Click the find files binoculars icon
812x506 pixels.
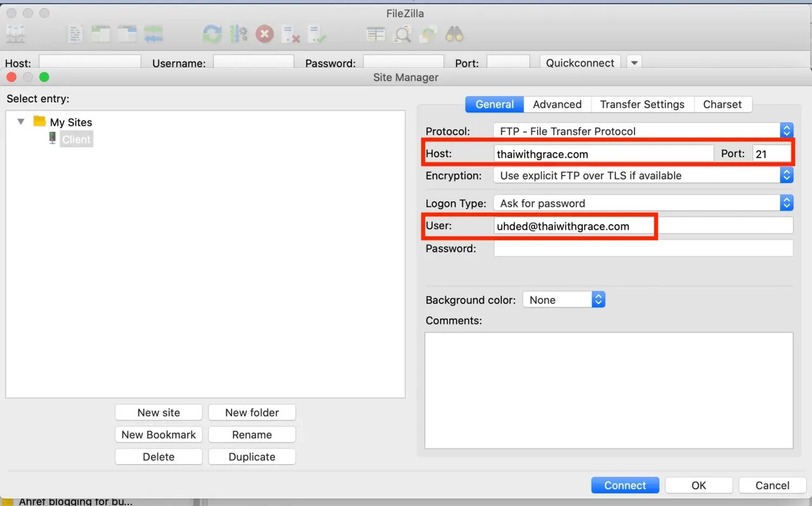[455, 34]
